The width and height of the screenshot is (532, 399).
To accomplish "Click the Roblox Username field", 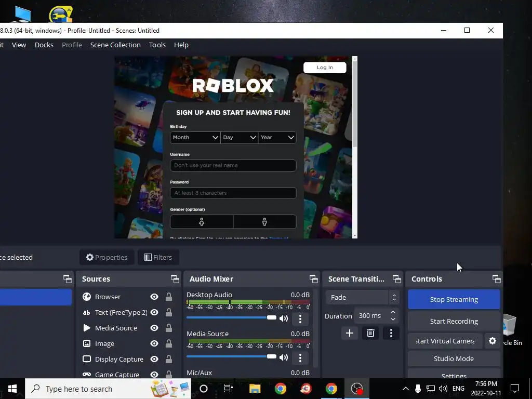I will tap(233, 165).
